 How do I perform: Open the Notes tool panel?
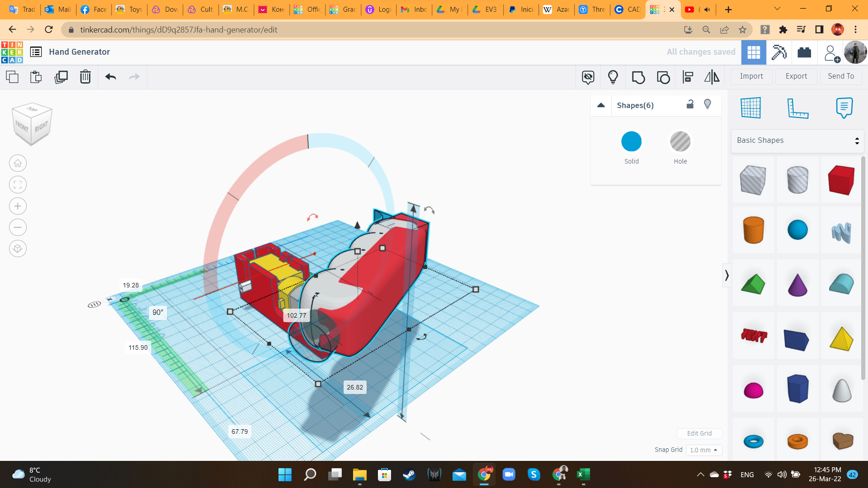[844, 108]
